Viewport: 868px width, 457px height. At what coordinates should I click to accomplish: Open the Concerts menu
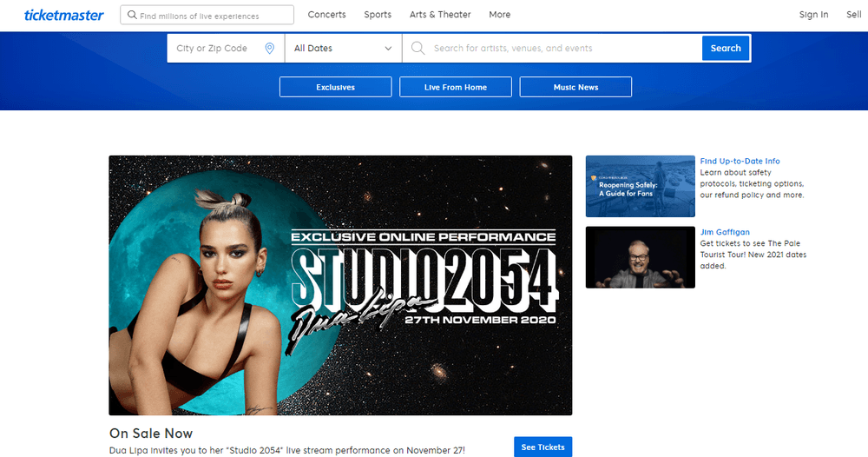coord(326,15)
